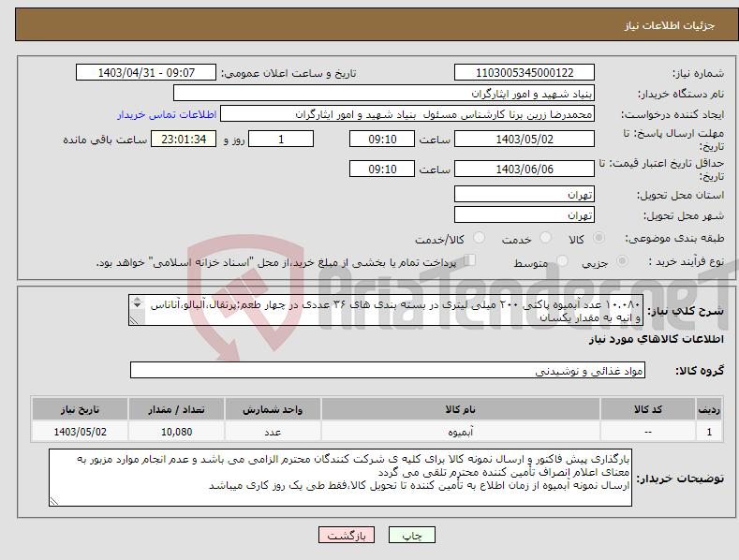Click the need date cell 1403/05/02

tap(81, 432)
